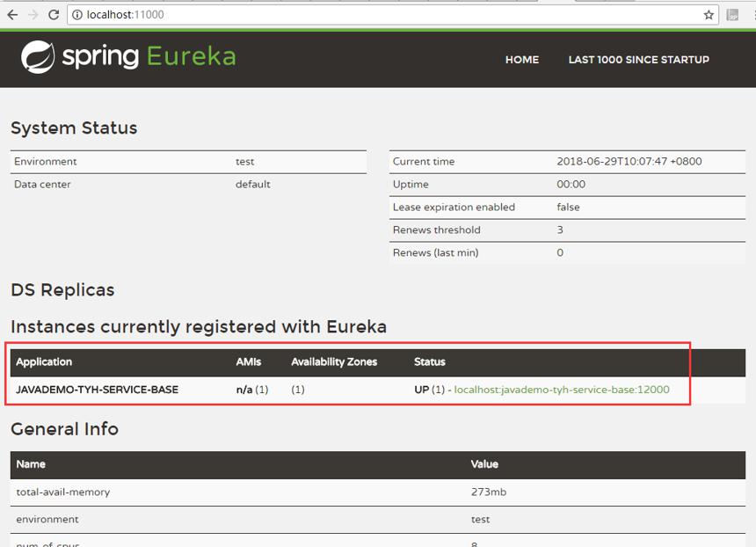Click the total-avail-memory row

[x=377, y=492]
